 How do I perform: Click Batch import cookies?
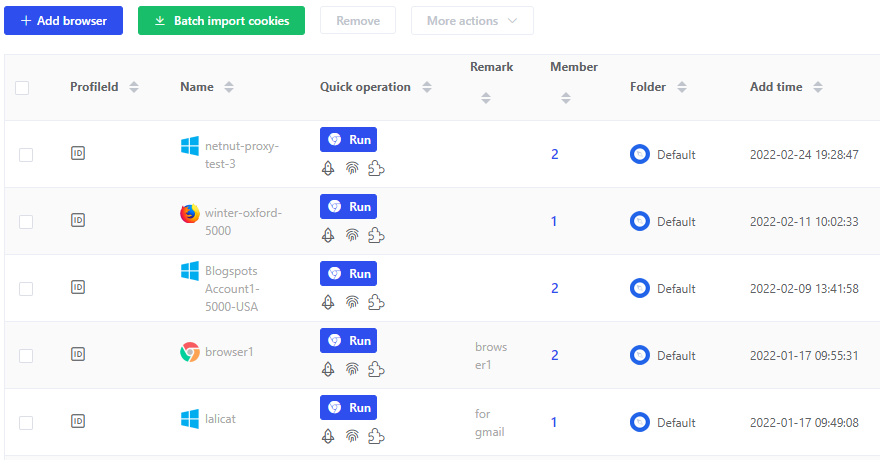[221, 20]
